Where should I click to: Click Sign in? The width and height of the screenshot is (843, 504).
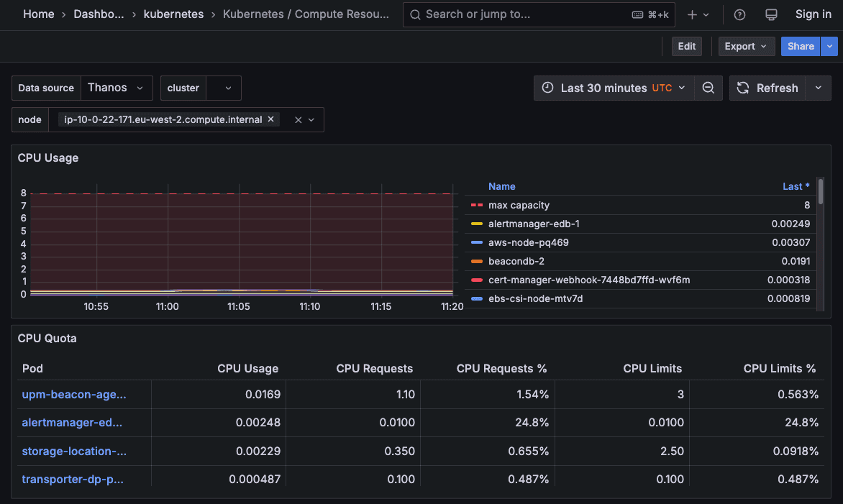(813, 14)
